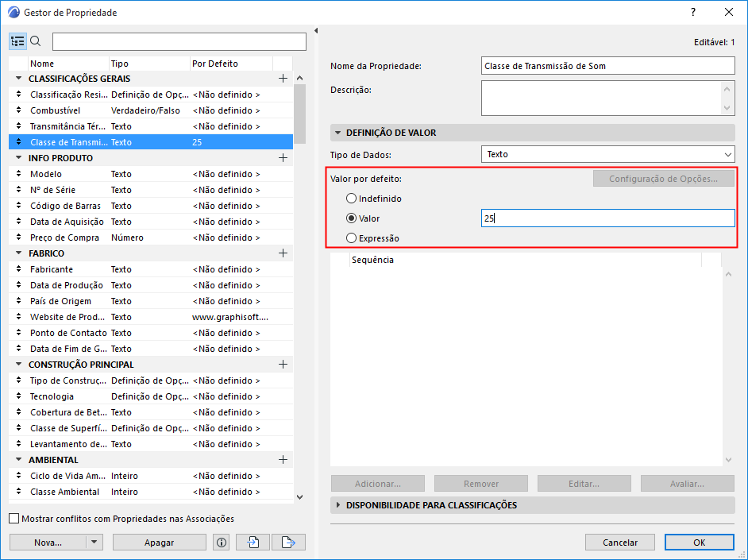Viewport: 748px width, 560px height.
Task: Collapse the CONSTRUÇÃO PRINCIPAL group
Action: pyautogui.click(x=18, y=365)
